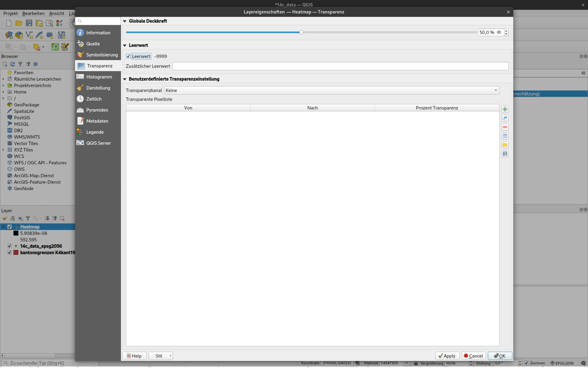Click the export-to-file save disk icon
588x368 pixels.
505,154
